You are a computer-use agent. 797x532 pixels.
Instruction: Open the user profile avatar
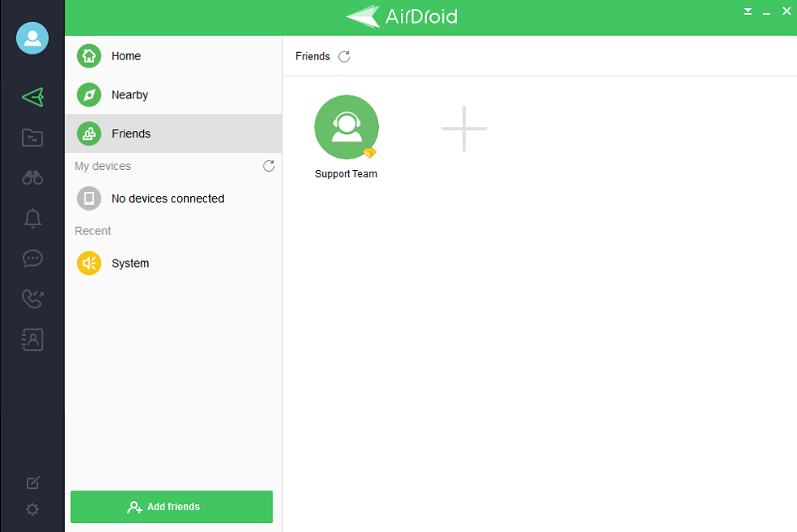pos(33,38)
